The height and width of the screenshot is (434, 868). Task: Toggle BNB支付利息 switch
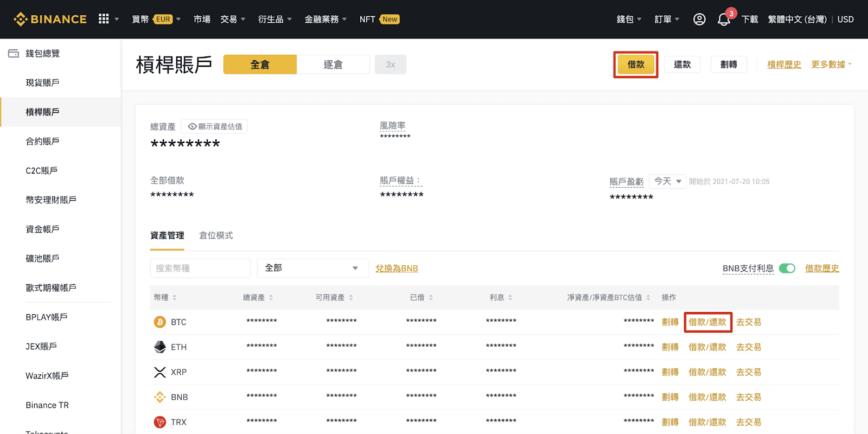point(787,268)
